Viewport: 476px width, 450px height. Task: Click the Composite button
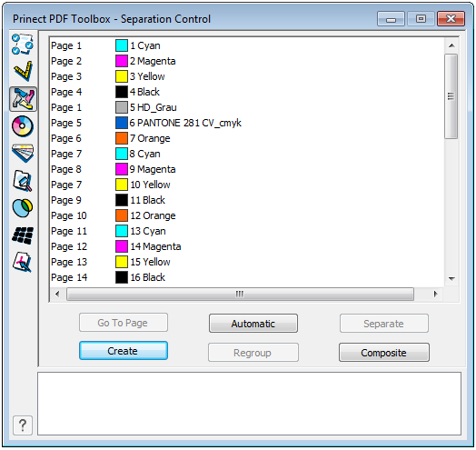pos(383,353)
